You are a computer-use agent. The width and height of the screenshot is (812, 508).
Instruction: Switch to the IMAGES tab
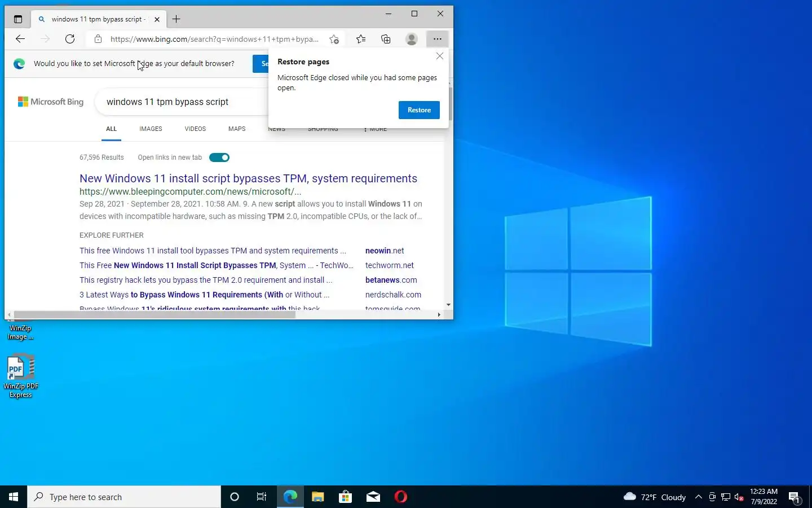click(x=151, y=129)
